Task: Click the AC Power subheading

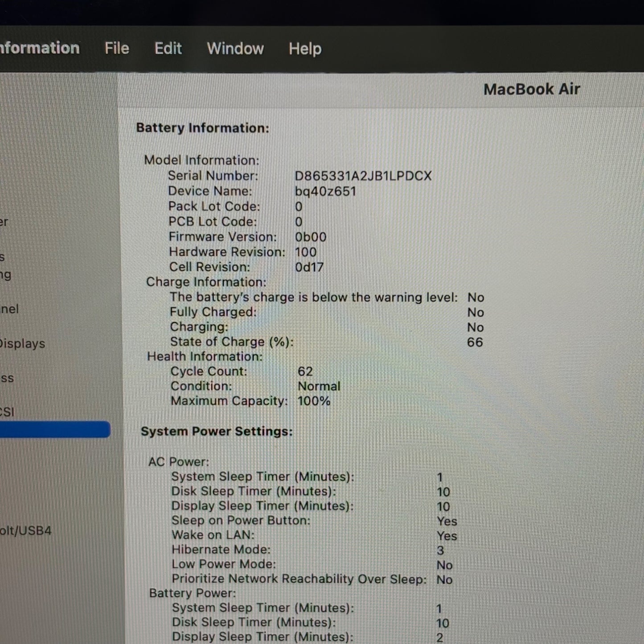Action: pyautogui.click(x=179, y=462)
